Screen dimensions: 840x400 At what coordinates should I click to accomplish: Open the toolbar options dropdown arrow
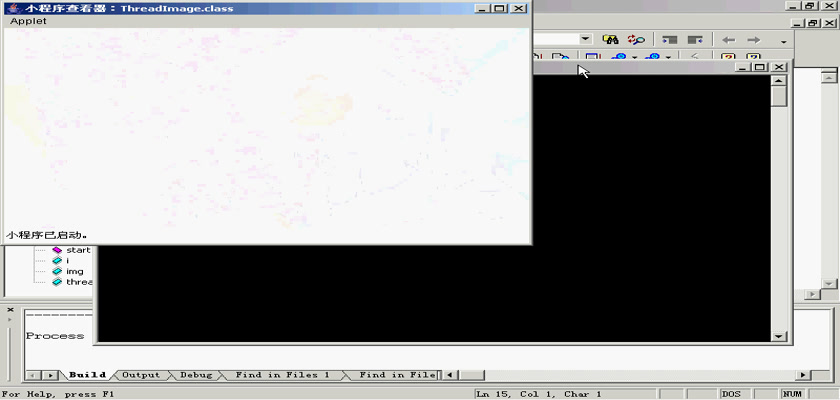click(x=784, y=41)
